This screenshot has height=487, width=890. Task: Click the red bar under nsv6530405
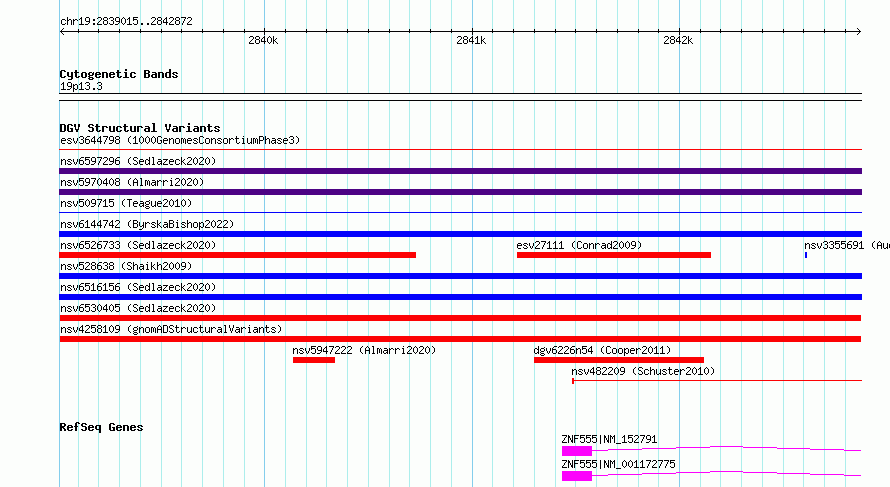[x=460, y=318]
